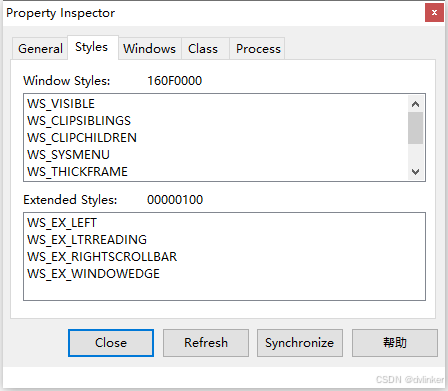
Task: Open the Windows tab
Action: pyautogui.click(x=150, y=49)
